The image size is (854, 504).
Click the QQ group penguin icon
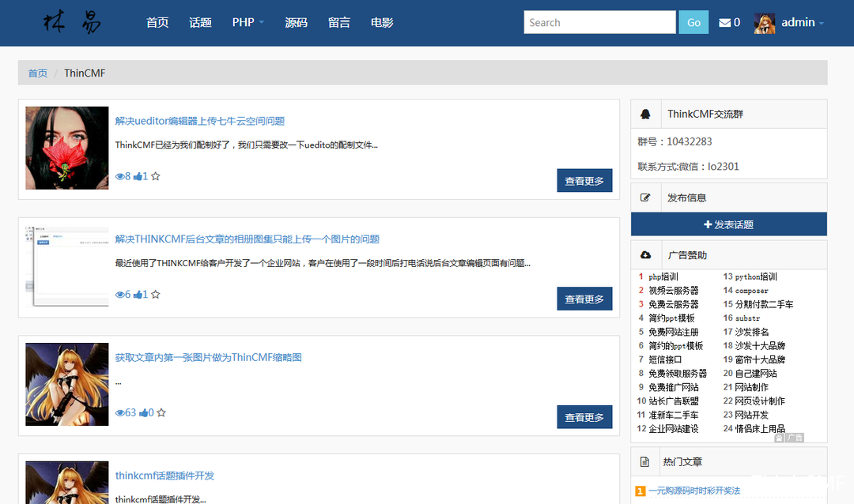645,114
